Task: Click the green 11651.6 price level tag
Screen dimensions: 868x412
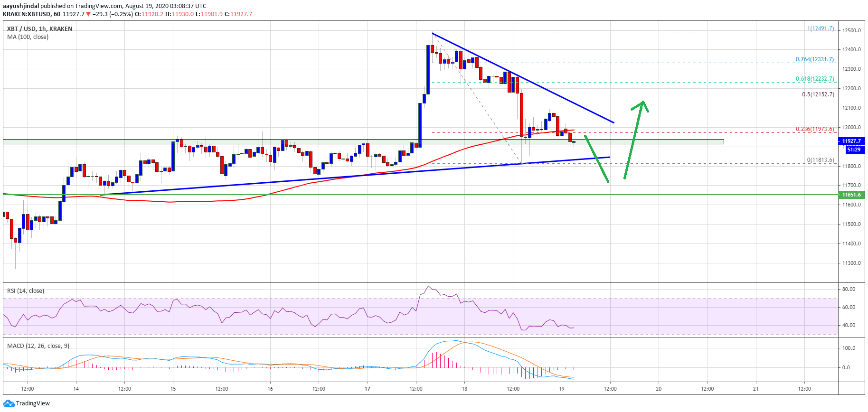Action: click(x=851, y=195)
